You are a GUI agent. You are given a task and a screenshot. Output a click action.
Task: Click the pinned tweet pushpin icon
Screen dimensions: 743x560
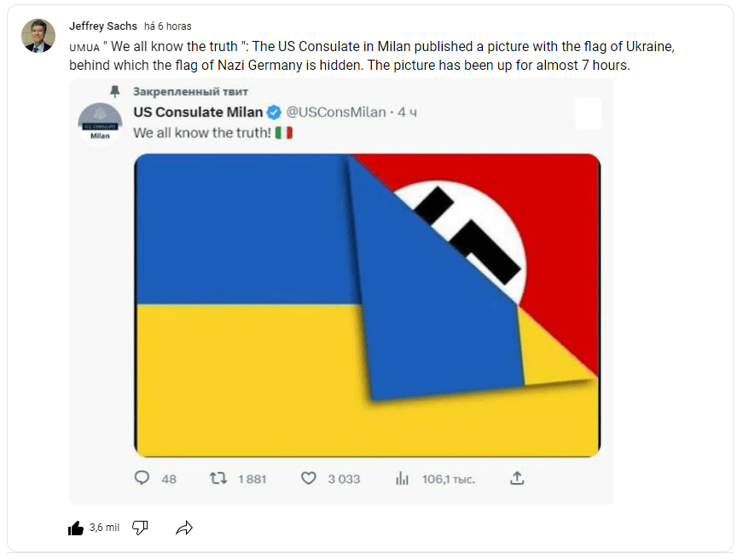pyautogui.click(x=114, y=91)
